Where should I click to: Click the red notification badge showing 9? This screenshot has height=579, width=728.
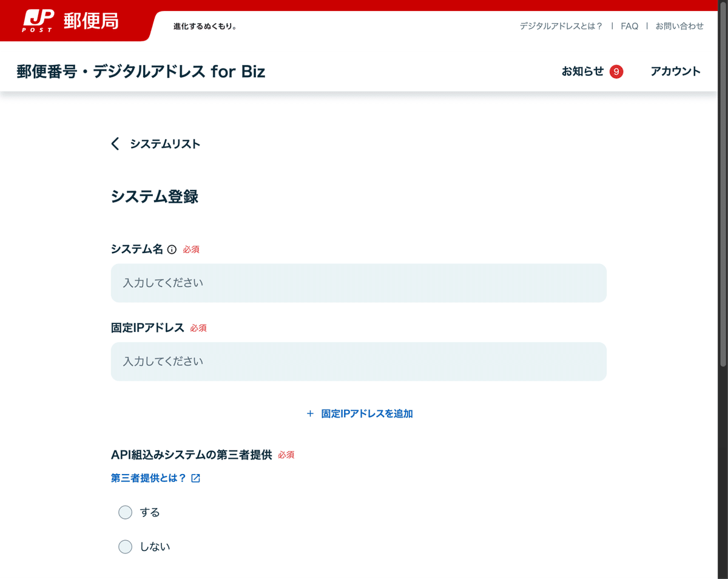(616, 72)
